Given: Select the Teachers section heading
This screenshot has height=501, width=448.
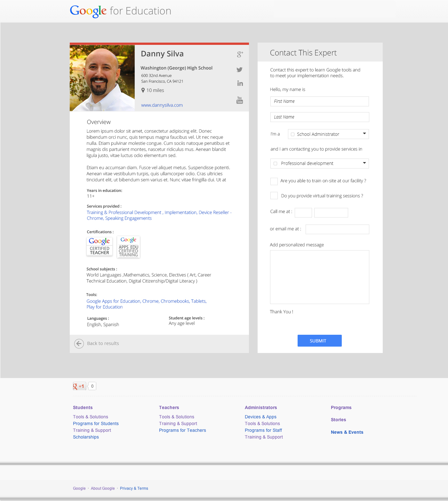Looking at the screenshot, I should pos(169,407).
